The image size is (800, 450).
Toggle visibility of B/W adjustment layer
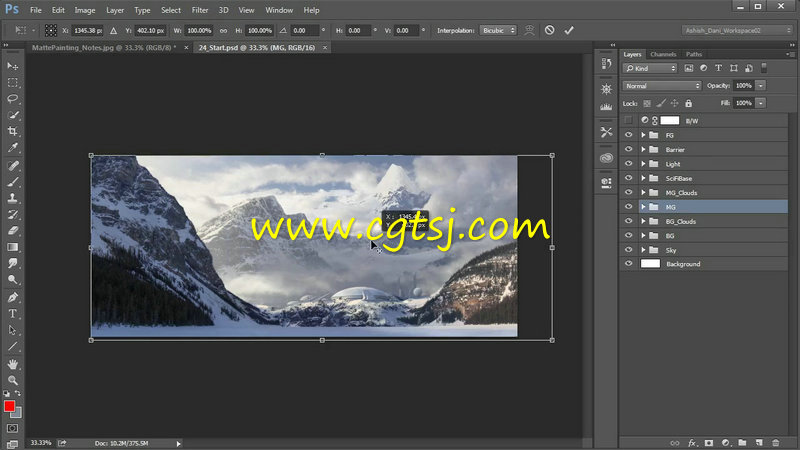[x=629, y=120]
